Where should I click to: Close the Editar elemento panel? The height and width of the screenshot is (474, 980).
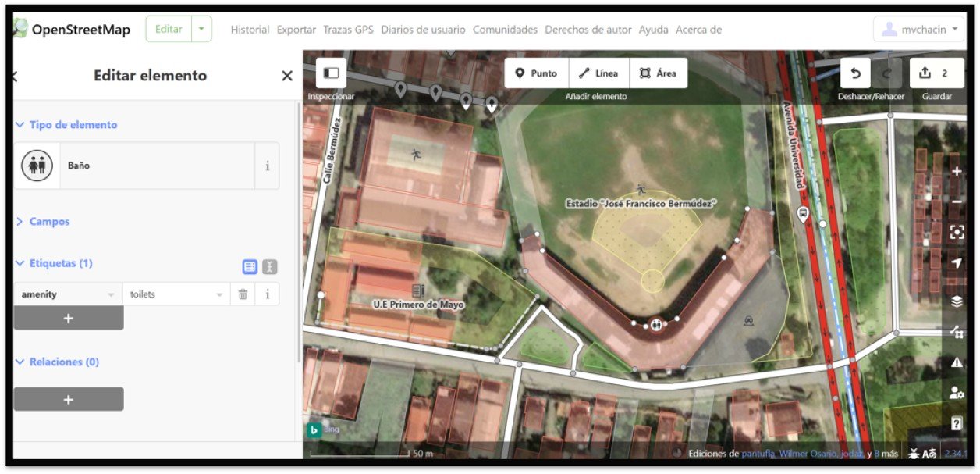(287, 76)
